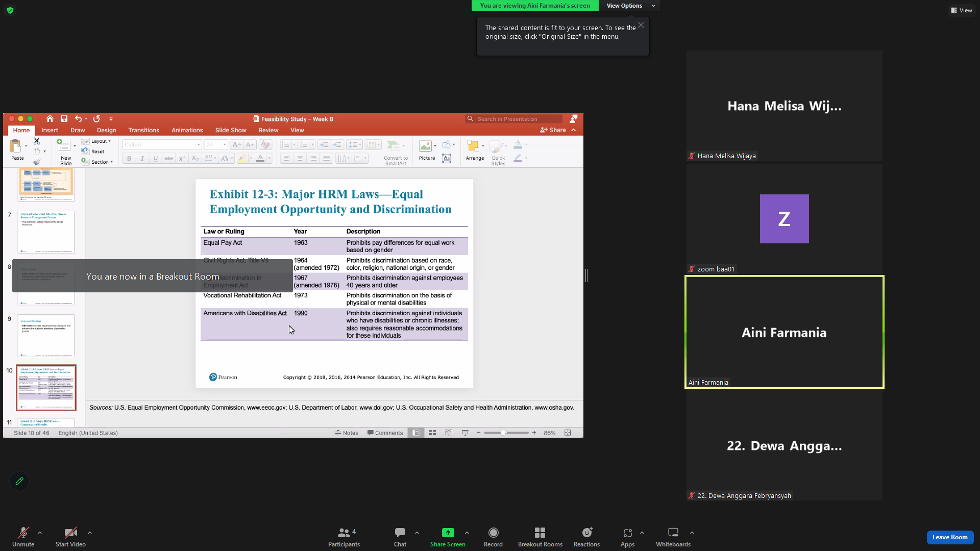The height and width of the screenshot is (551, 980).
Task: Toggle Strikethrough formatting in the ribbon
Action: coord(169,159)
